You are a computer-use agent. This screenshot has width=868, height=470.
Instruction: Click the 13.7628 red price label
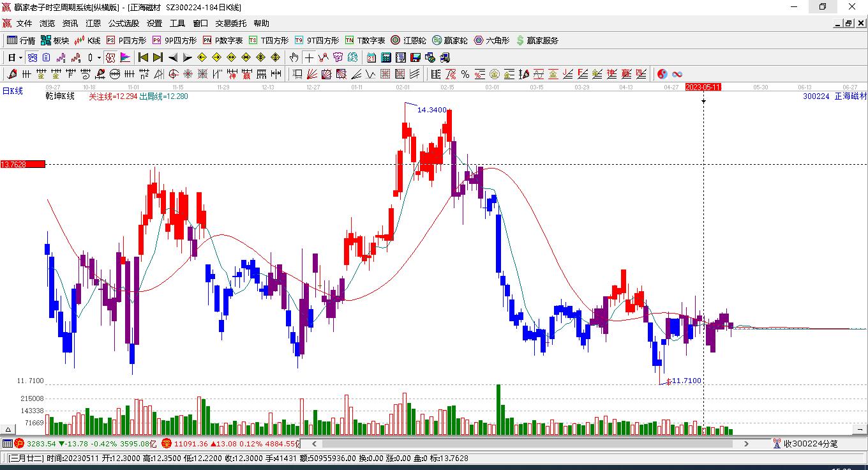coord(22,164)
